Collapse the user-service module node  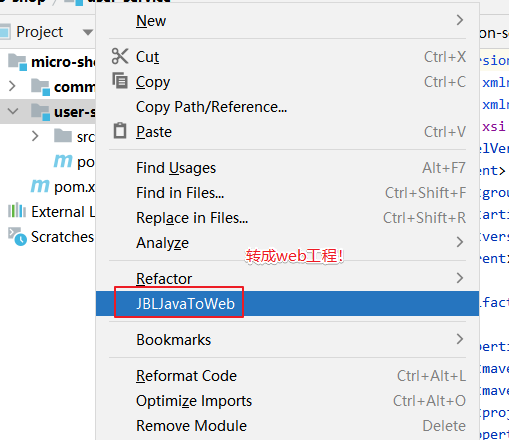tap(13, 111)
